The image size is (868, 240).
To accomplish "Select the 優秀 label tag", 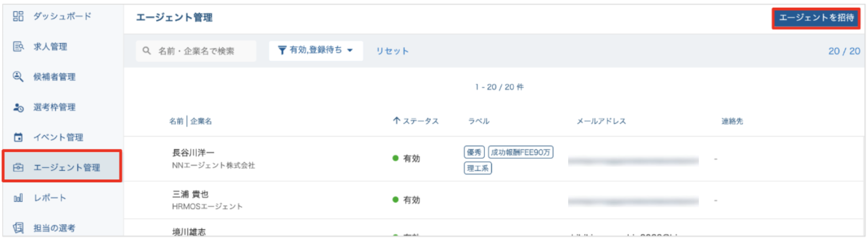I will click(474, 152).
